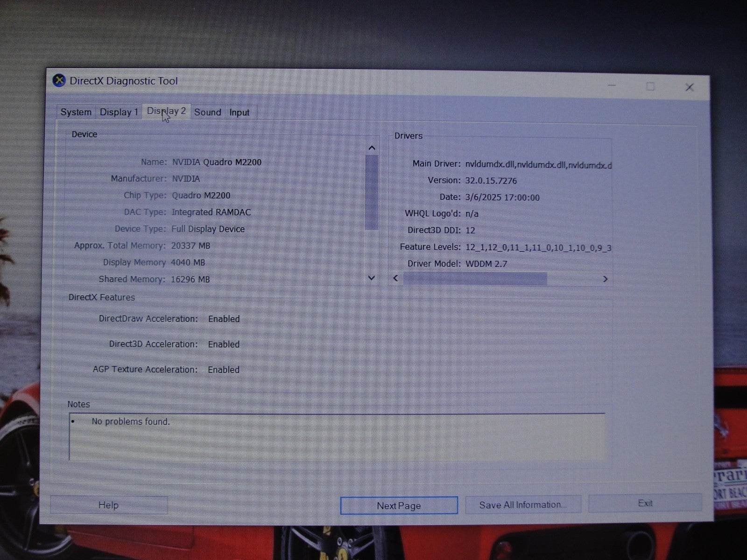This screenshot has height=560, width=747.
Task: Click the Feature Levels value field
Action: coord(539,248)
